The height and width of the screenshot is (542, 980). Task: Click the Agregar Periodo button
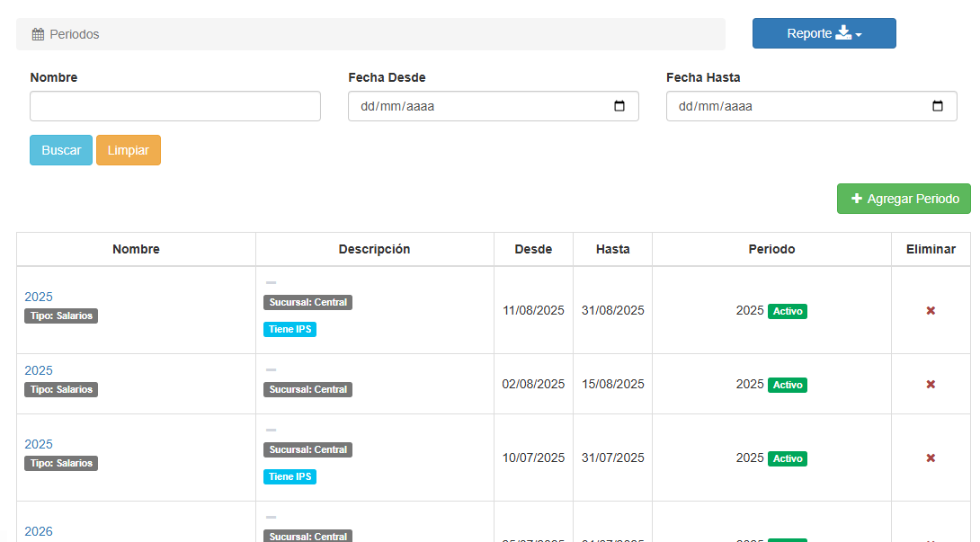point(904,199)
